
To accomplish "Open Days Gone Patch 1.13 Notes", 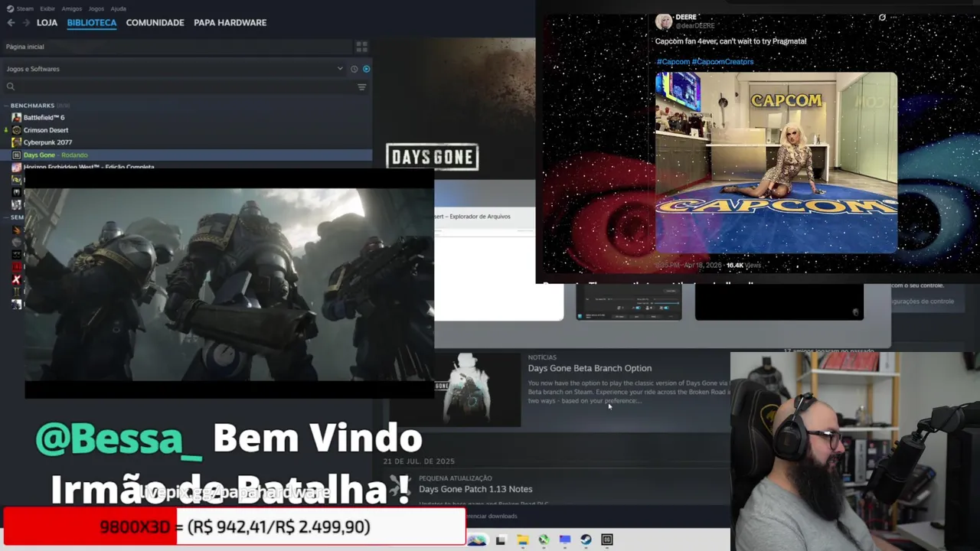I will tap(475, 489).
